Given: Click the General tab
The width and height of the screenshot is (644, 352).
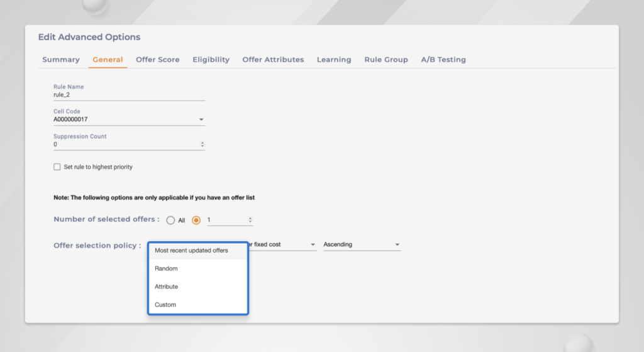Looking at the screenshot, I should pos(108,60).
